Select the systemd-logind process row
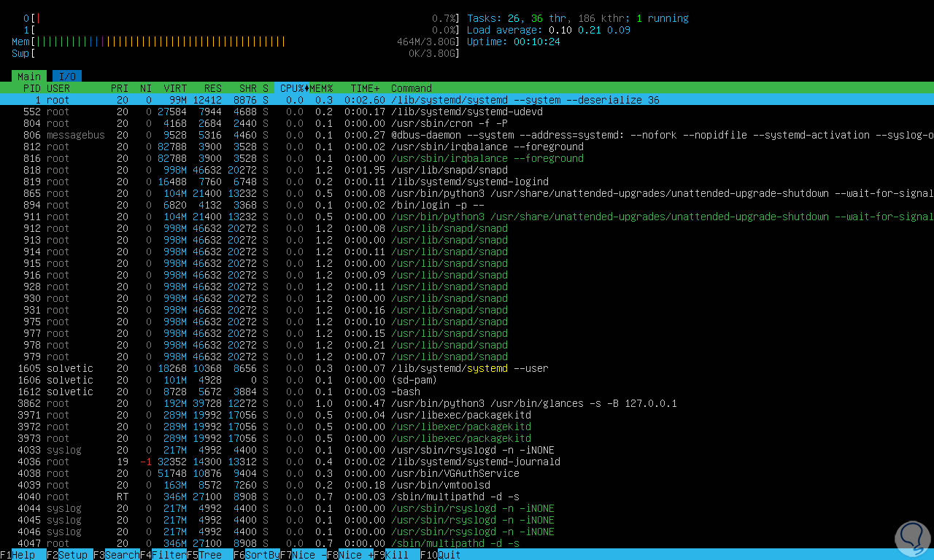The height and width of the screenshot is (560, 934). coord(467,182)
